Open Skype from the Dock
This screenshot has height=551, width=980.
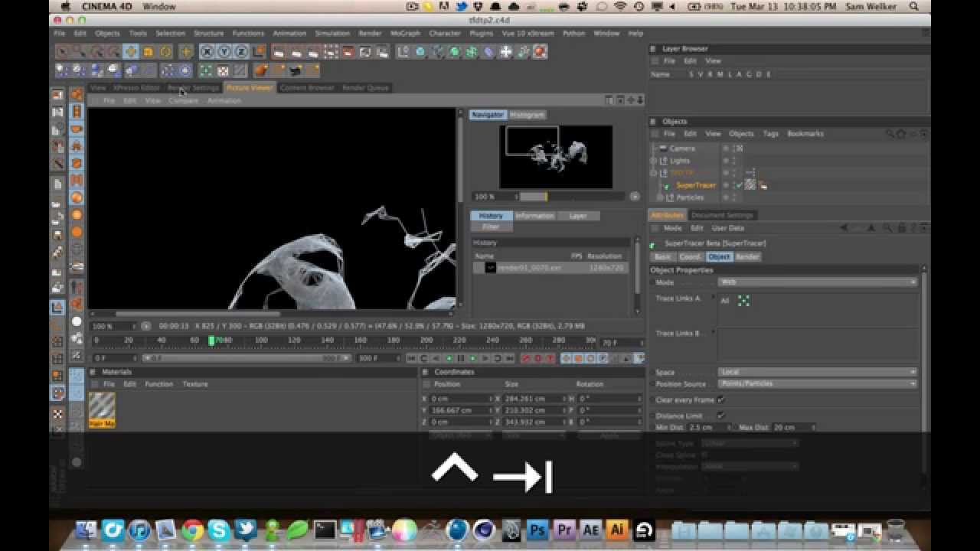[218, 530]
